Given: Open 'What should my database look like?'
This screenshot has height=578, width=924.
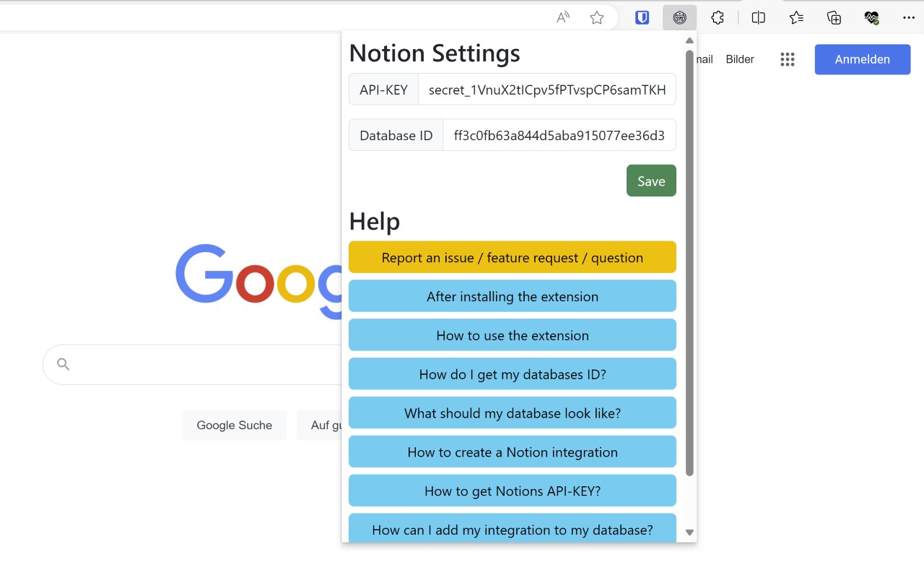Looking at the screenshot, I should (513, 413).
